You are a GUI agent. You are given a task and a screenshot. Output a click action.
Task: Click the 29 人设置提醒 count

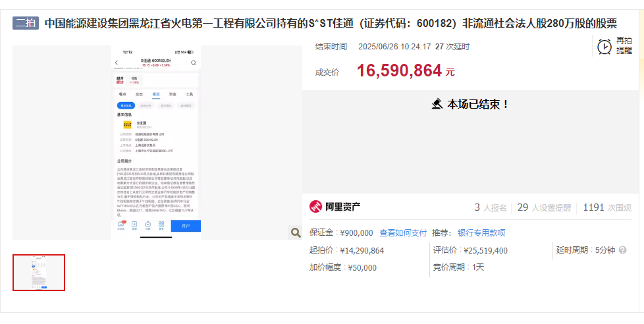(544, 208)
